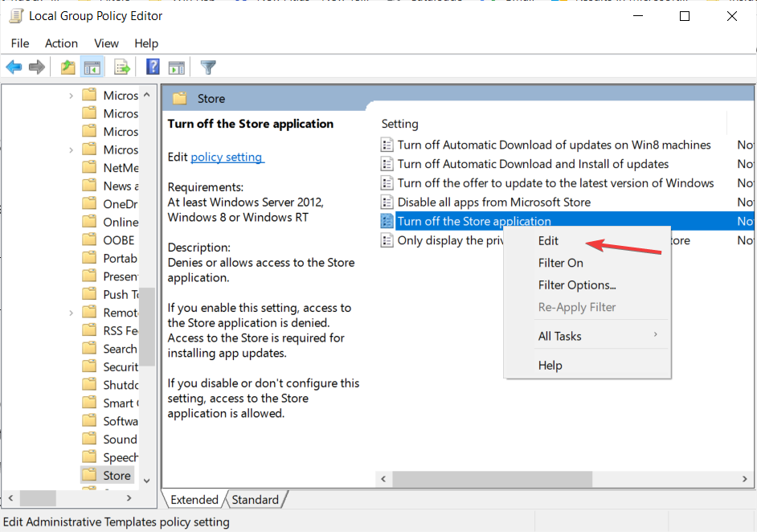Click the icon beside Only display the private store
The height and width of the screenshot is (532, 757).
[387, 240]
